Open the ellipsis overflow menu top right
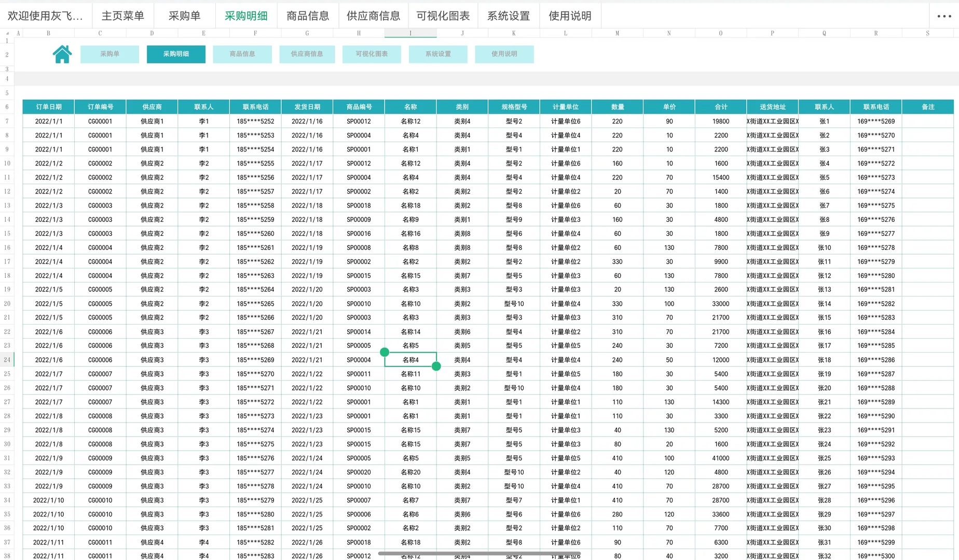Screen dimensions: 959x560 (942, 16)
